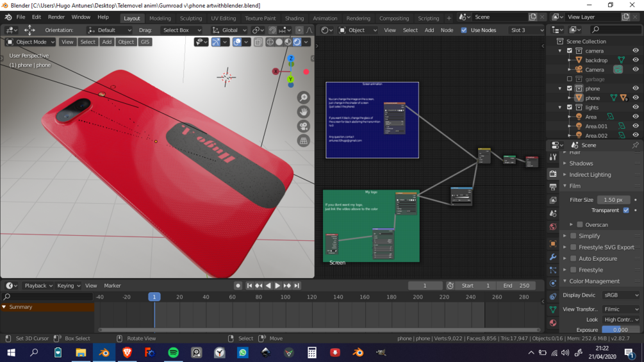Open the Drag Select Box dropdown
The height and width of the screenshot is (362, 644).
point(181,30)
